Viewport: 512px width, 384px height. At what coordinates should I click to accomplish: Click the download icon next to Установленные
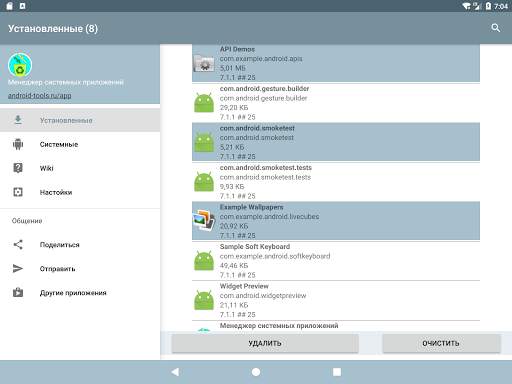click(18, 120)
